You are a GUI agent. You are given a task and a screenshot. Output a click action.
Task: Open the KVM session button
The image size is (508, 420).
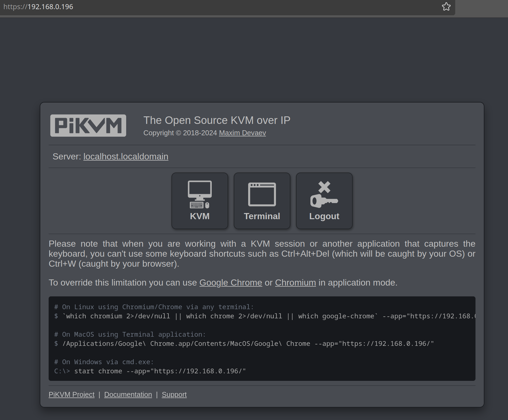[200, 201]
